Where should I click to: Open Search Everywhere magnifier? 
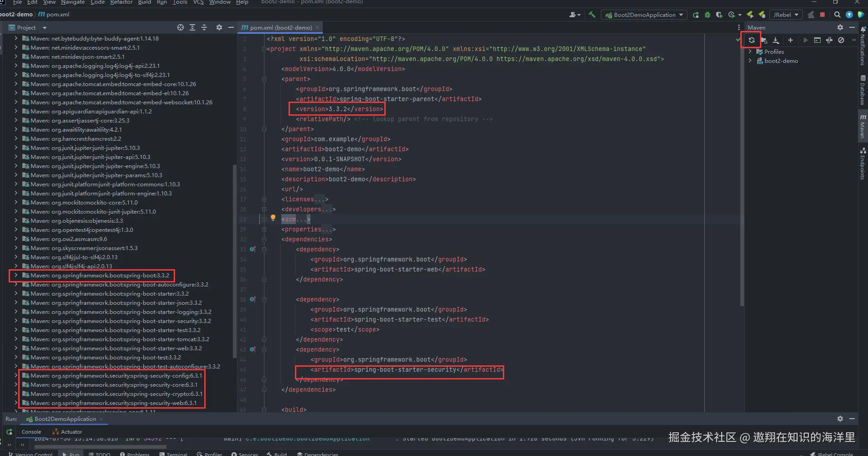point(837,15)
